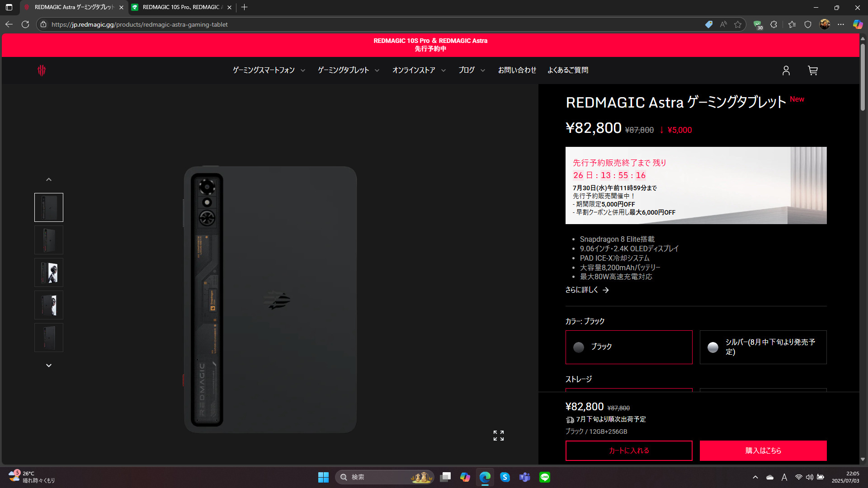Click 購入はこちら button

click(x=763, y=450)
